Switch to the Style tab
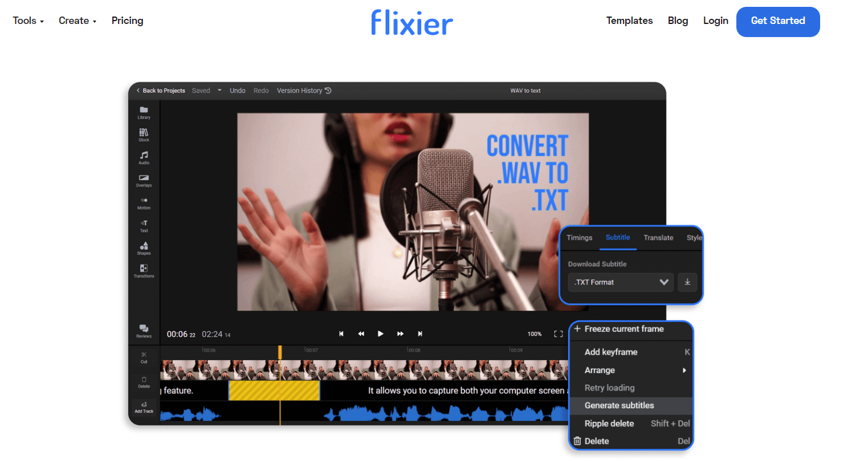The image size is (868, 463). click(694, 238)
